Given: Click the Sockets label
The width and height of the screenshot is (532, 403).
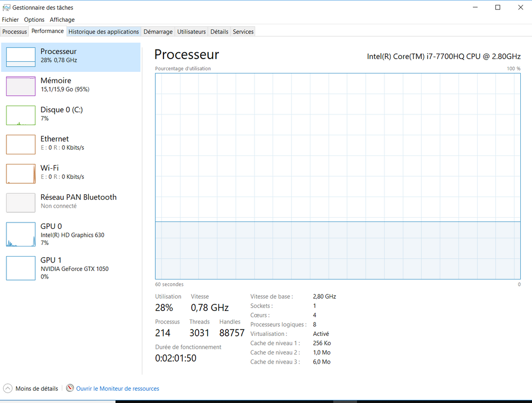Looking at the screenshot, I should pos(261,306).
